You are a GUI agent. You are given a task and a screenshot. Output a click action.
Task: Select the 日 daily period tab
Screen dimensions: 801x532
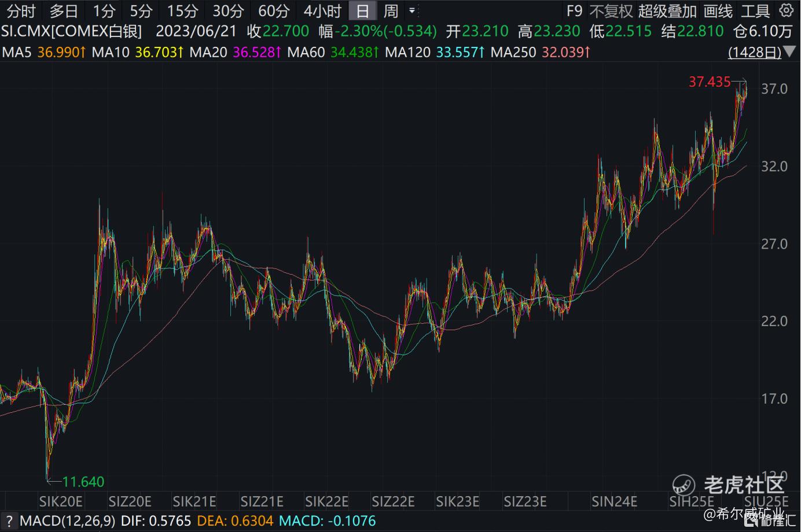point(362,11)
